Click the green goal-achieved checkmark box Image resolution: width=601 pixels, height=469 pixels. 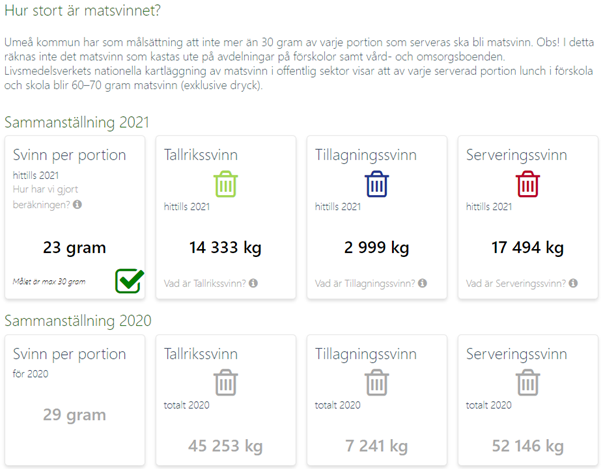click(x=129, y=281)
